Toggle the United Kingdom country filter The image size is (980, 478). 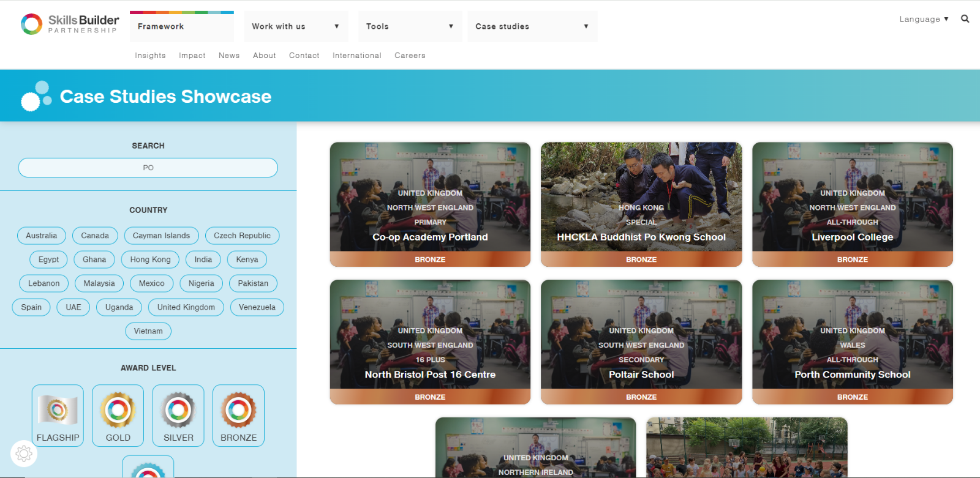(186, 307)
